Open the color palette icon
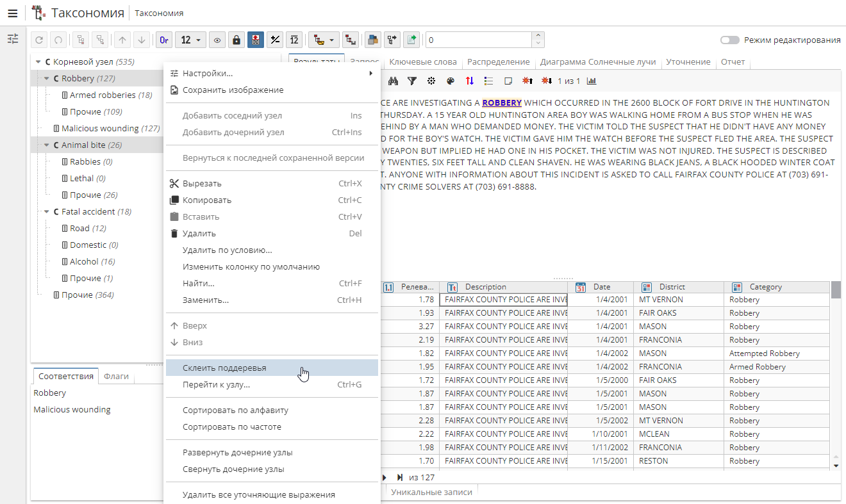The width and height of the screenshot is (846, 504). pyautogui.click(x=450, y=81)
